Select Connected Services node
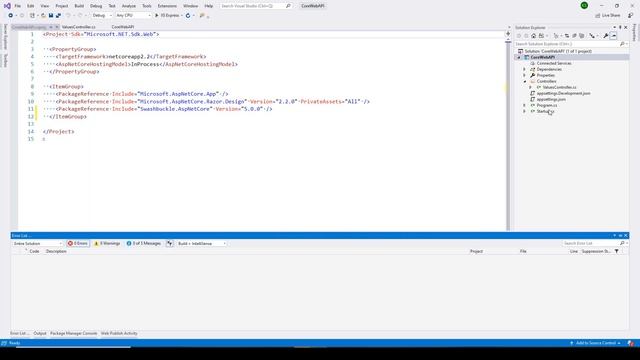Viewport: 640px width, 360px height. (x=554, y=63)
